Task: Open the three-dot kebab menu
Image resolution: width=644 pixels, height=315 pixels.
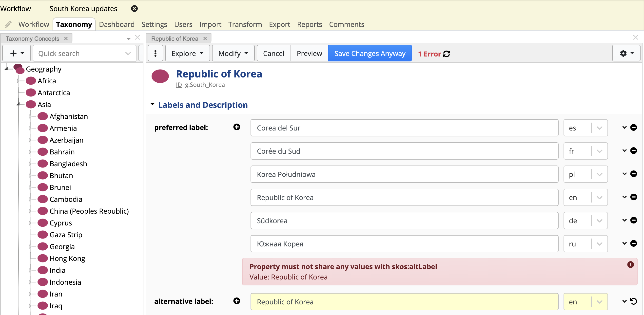Action: [x=155, y=53]
